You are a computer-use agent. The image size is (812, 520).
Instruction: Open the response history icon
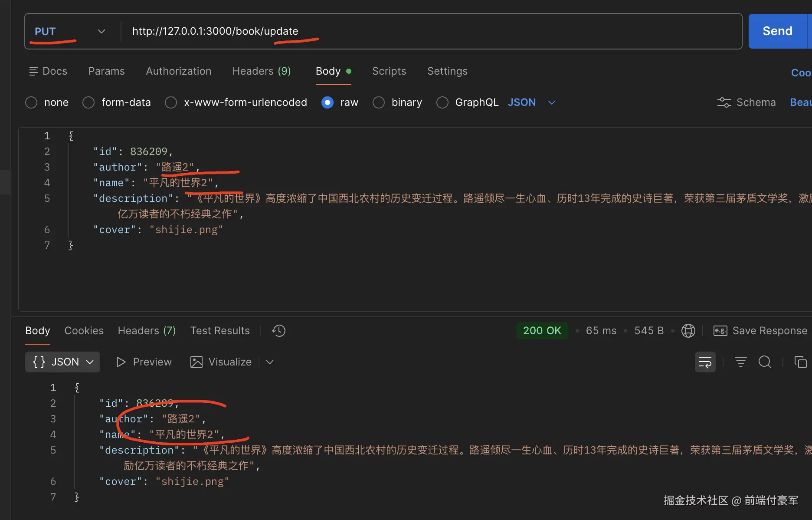[278, 331]
